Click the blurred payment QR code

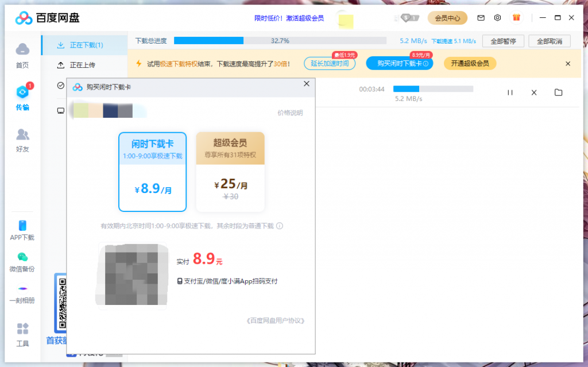click(x=131, y=275)
